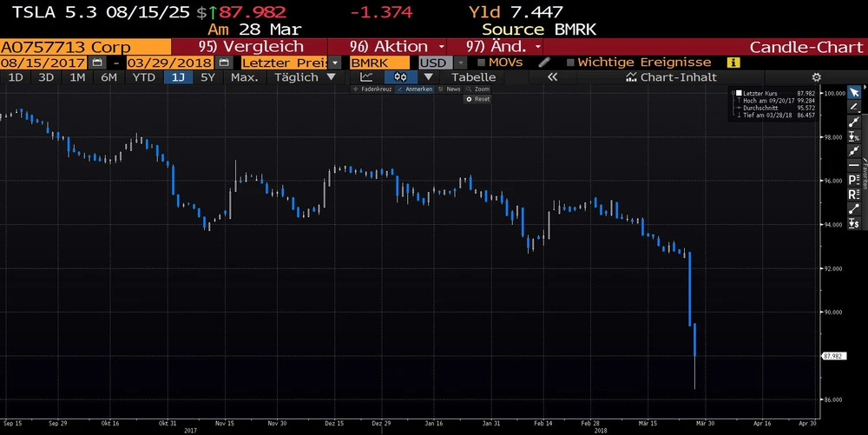Image resolution: width=868 pixels, height=435 pixels.
Task: Click the end date field 03/29/2018
Action: 168,63
